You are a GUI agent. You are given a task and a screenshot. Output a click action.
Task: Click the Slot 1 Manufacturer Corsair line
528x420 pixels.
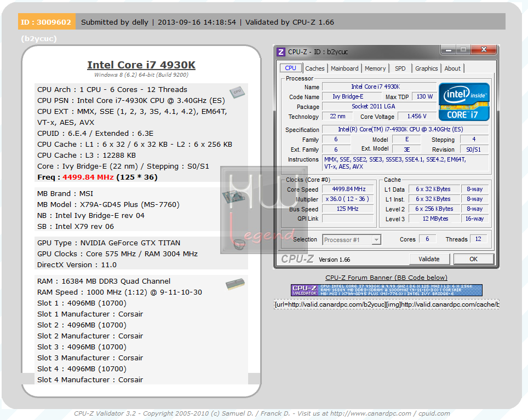[90, 314]
